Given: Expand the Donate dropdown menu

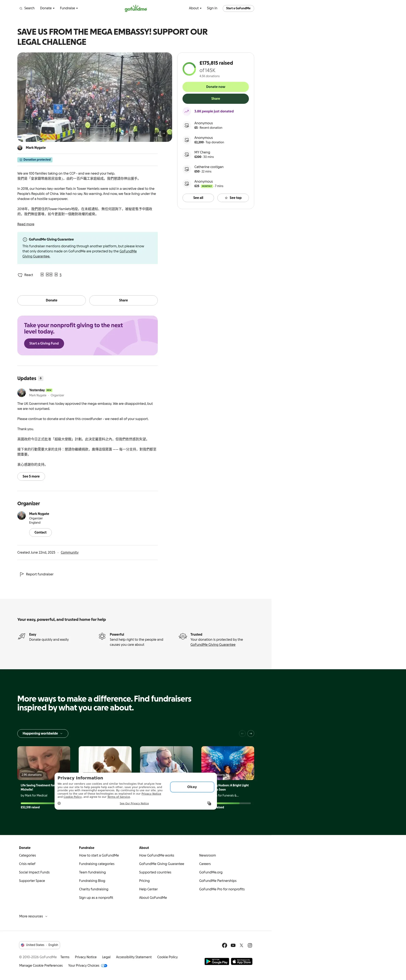Looking at the screenshot, I should [47, 8].
